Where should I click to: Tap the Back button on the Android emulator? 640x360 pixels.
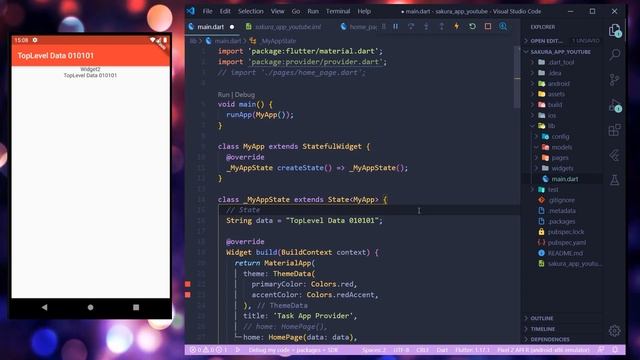click(44, 307)
